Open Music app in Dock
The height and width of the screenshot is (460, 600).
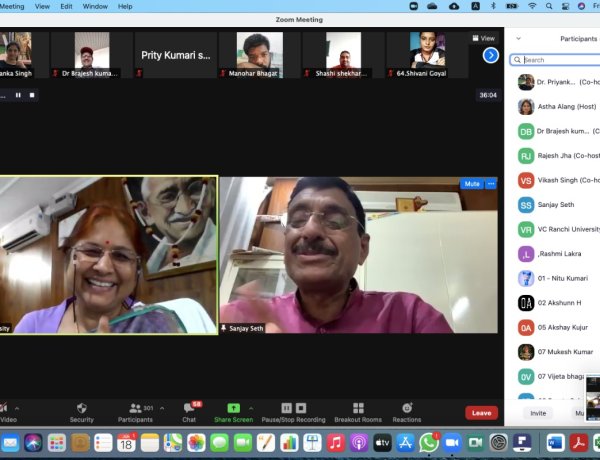[335, 443]
